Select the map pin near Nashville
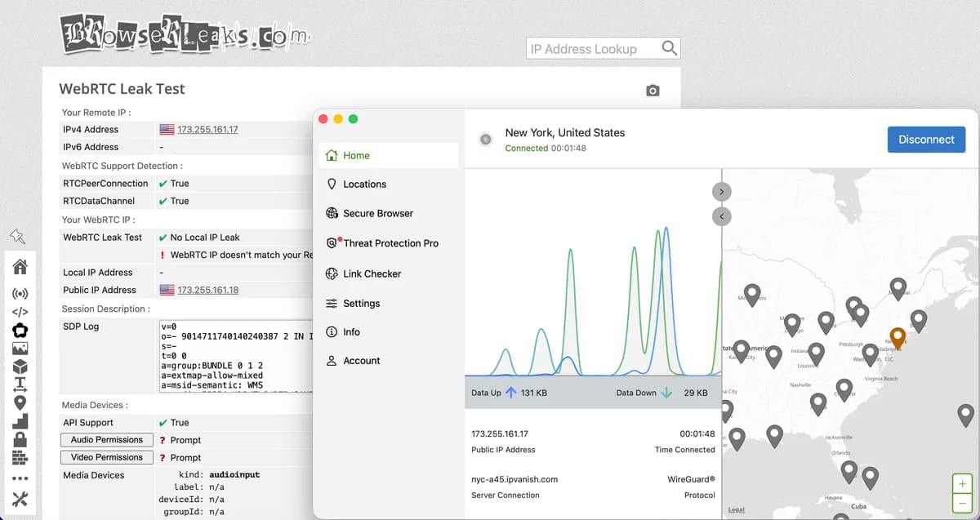The image size is (980, 520). 818,403
